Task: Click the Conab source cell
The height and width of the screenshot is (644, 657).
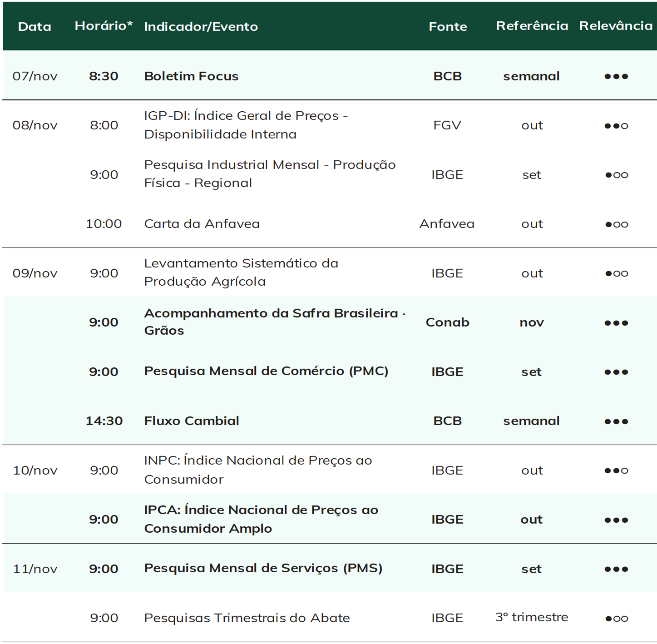Action: click(x=447, y=322)
